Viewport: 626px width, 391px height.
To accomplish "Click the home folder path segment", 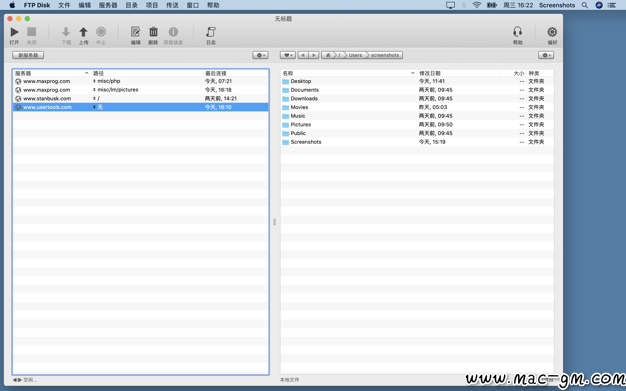I will pos(329,55).
